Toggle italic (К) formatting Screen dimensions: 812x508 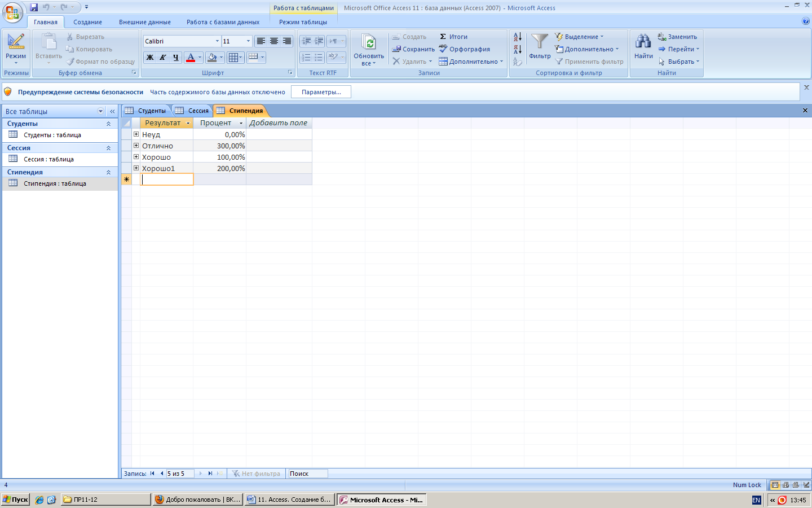click(163, 58)
